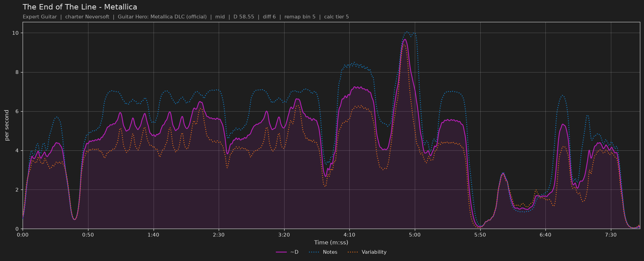Select the 'Expert Guitar' subtitle text
The image size is (644, 261).
point(39,17)
